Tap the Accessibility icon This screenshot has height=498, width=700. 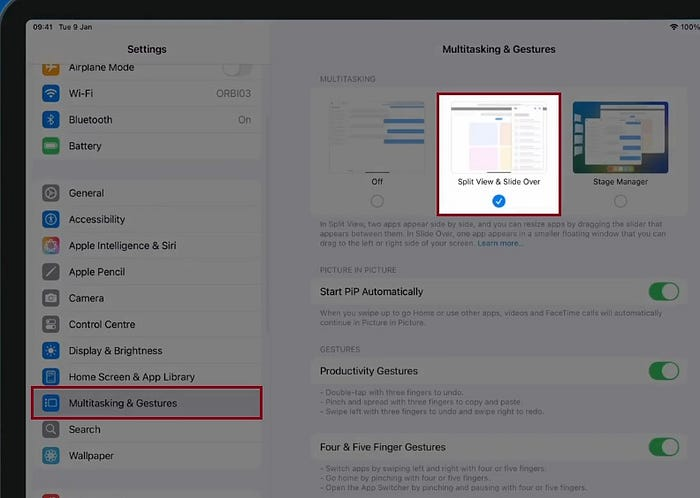[51, 219]
